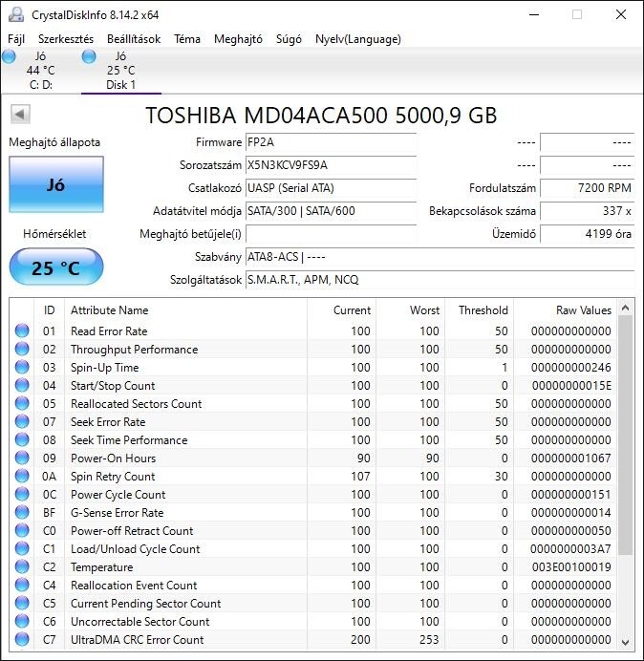Image resolution: width=644 pixels, height=661 pixels.
Task: Click the SMART list scroll up arrow
Action: point(626,309)
